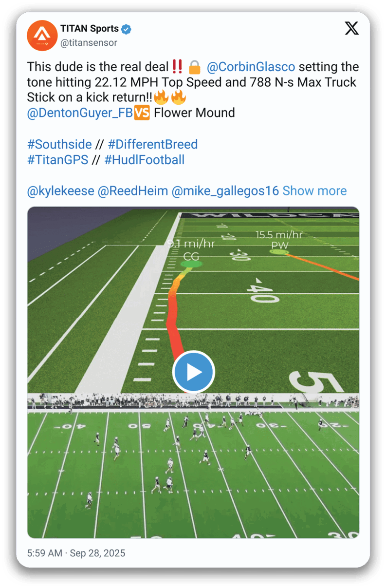Image resolution: width=386 pixels, height=588 pixels.
Task: Expand the tweet with Show more
Action: [x=314, y=191]
